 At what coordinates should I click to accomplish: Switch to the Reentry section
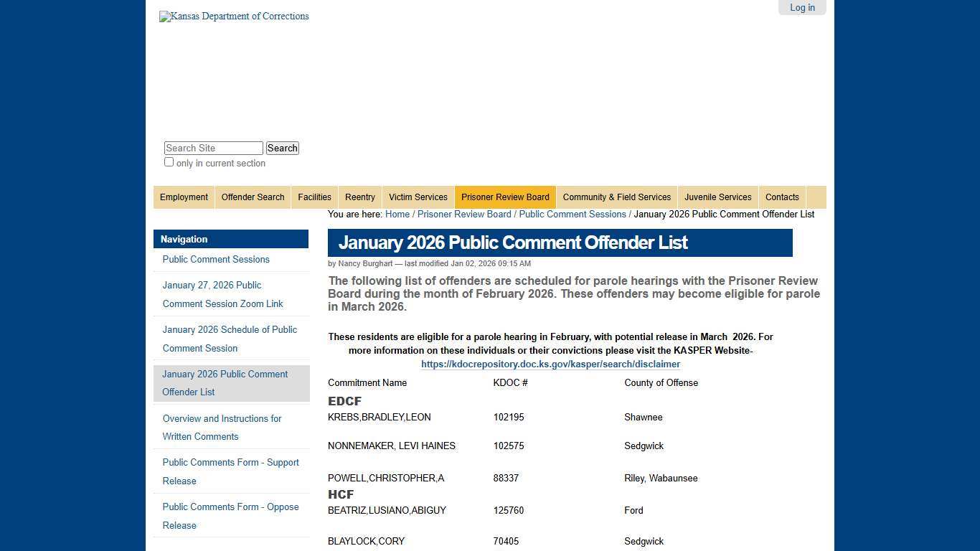point(359,197)
